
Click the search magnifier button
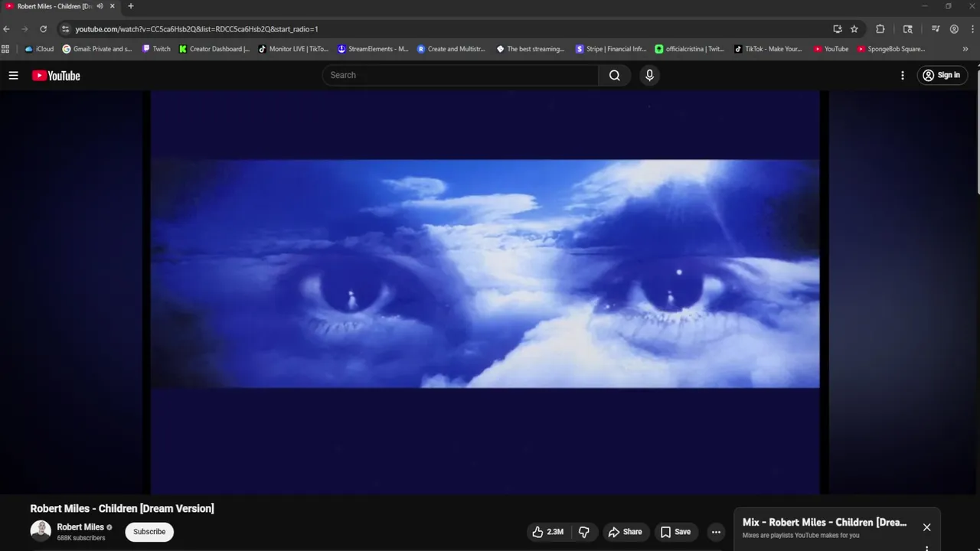615,75
